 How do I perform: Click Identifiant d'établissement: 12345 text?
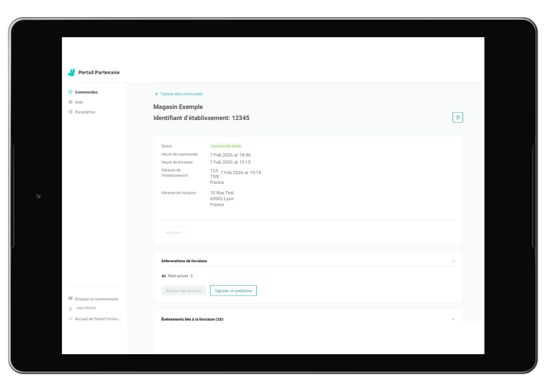pos(201,118)
